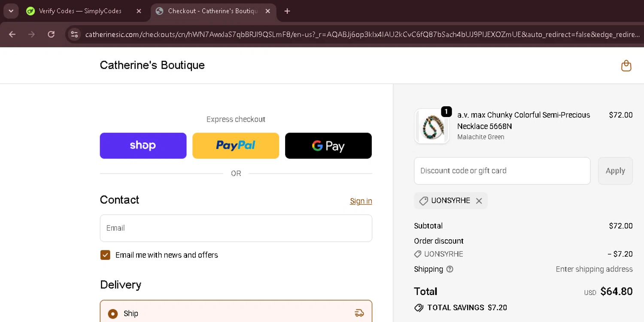Viewport: 644px width, 322px height.
Task: Toggle Email me with news and offers
Action: click(x=105, y=255)
